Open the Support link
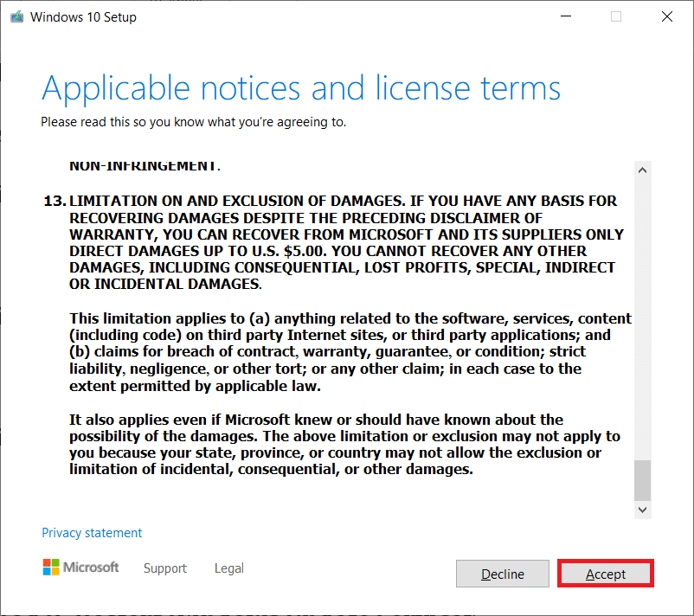The width and height of the screenshot is (694, 616). 165,568
